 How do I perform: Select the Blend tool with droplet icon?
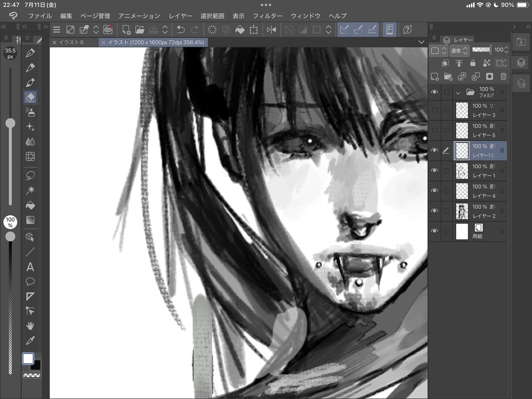[x=30, y=142]
